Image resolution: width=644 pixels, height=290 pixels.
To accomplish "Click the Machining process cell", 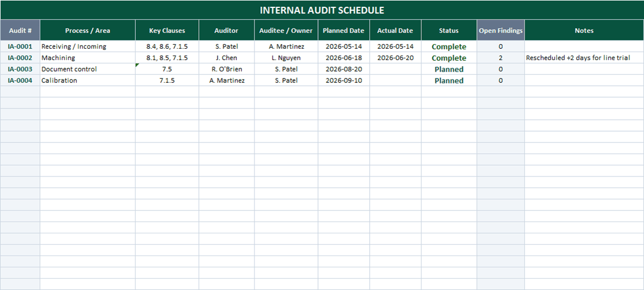I will point(87,58).
